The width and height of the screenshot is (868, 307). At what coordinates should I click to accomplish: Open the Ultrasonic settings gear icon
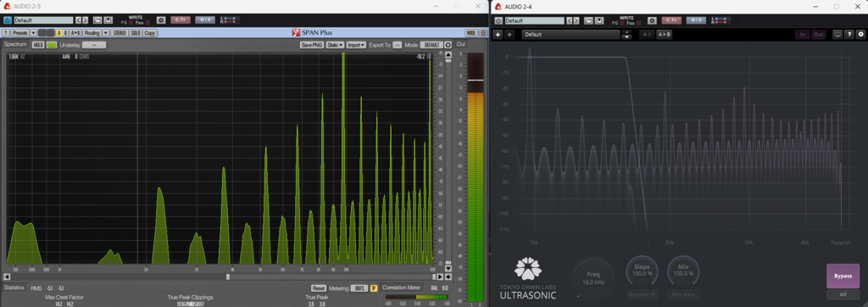tap(861, 35)
